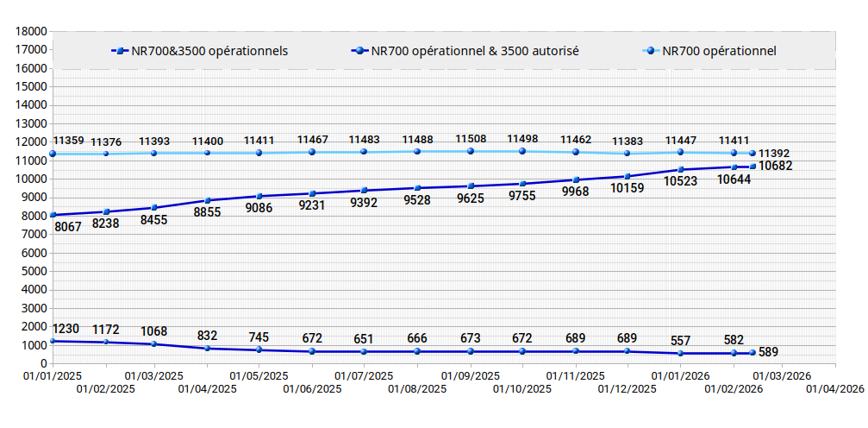This screenshot has width=868, height=428.
Task: Click the light blue NR700 opérationnel legend marker
Action: [x=652, y=51]
